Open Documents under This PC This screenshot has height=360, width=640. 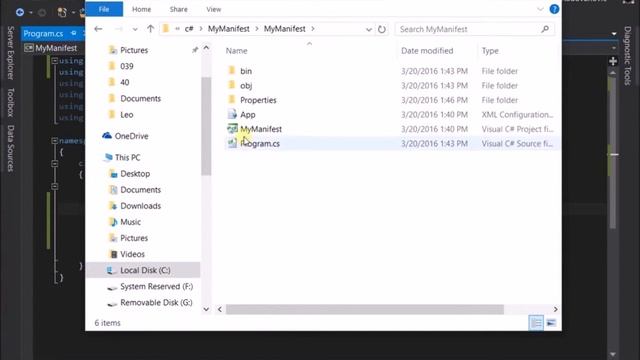[140, 190]
